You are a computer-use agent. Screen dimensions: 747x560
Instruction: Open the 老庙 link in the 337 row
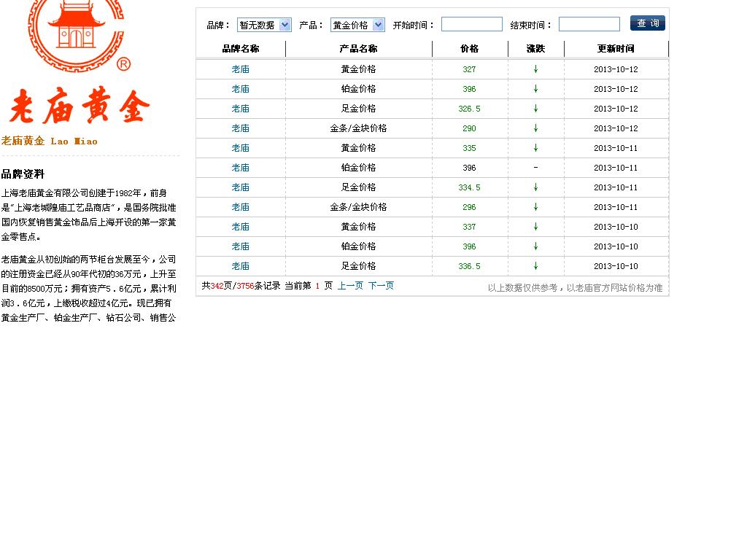coord(241,227)
